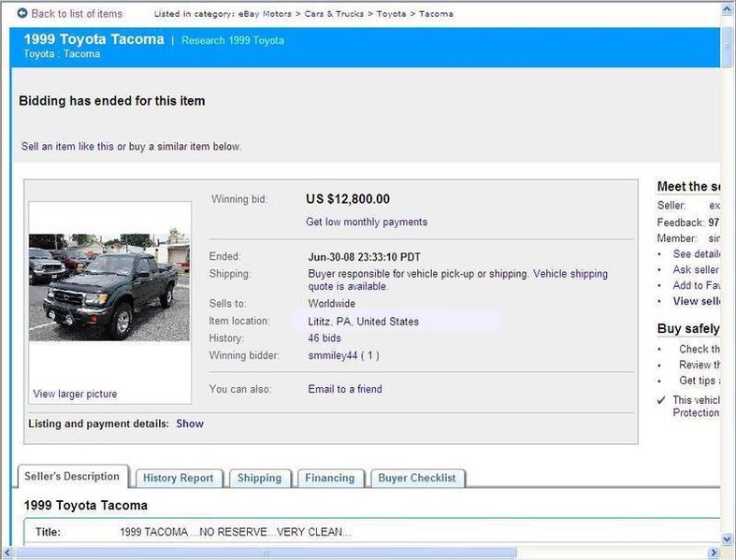The height and width of the screenshot is (560, 736).
Task: Open Get low monthly payments link
Action: tap(367, 222)
